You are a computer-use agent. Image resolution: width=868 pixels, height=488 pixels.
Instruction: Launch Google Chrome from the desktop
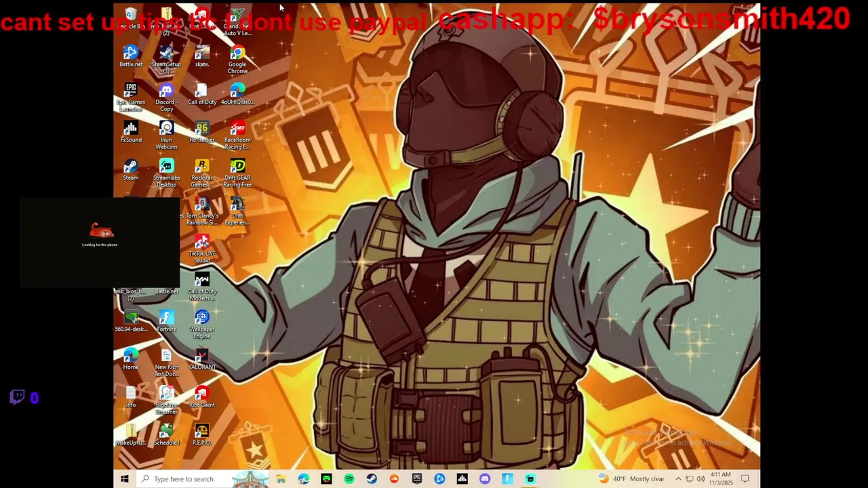[237, 60]
